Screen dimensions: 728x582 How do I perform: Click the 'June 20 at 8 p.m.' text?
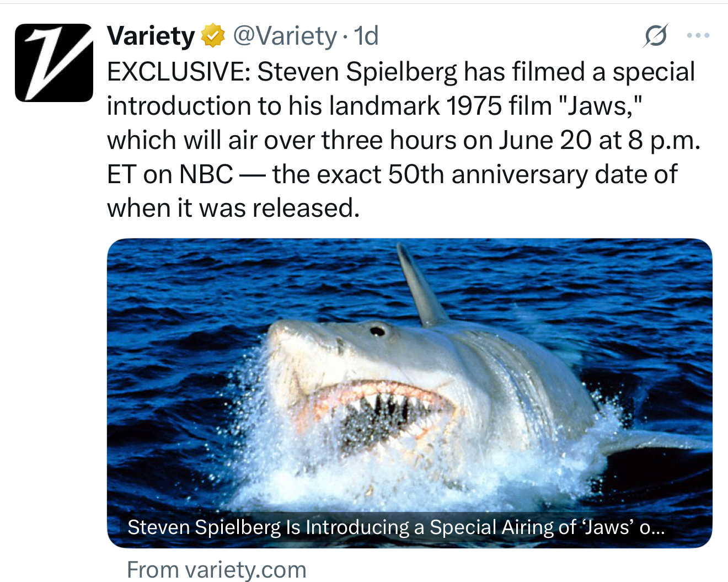(599, 140)
